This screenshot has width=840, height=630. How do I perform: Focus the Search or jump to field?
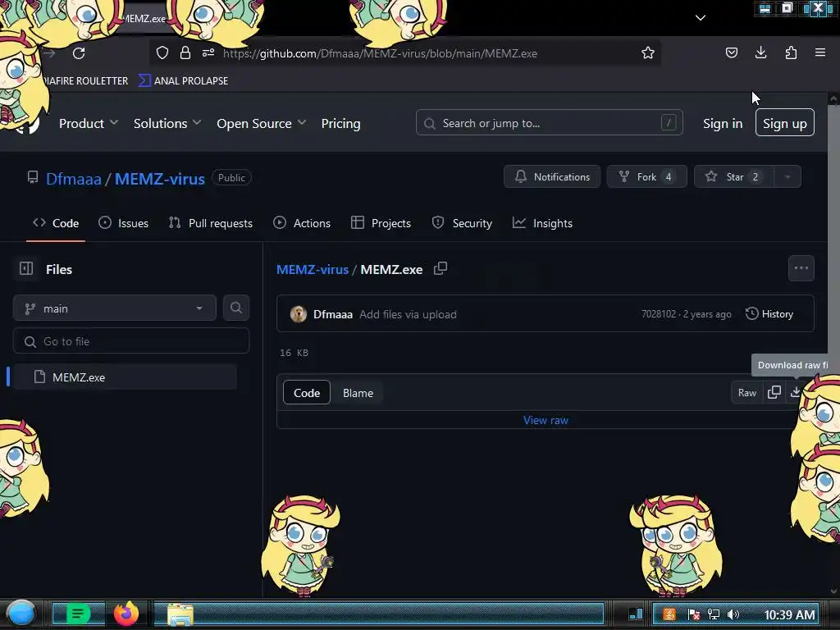tap(549, 123)
